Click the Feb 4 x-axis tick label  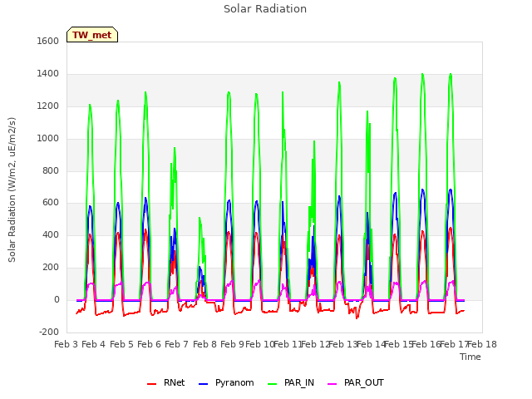(x=94, y=344)
